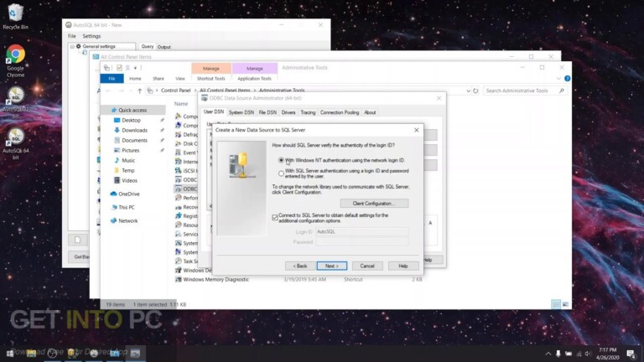Open Temp folder in navigation pane
644x362 pixels.
127,170
